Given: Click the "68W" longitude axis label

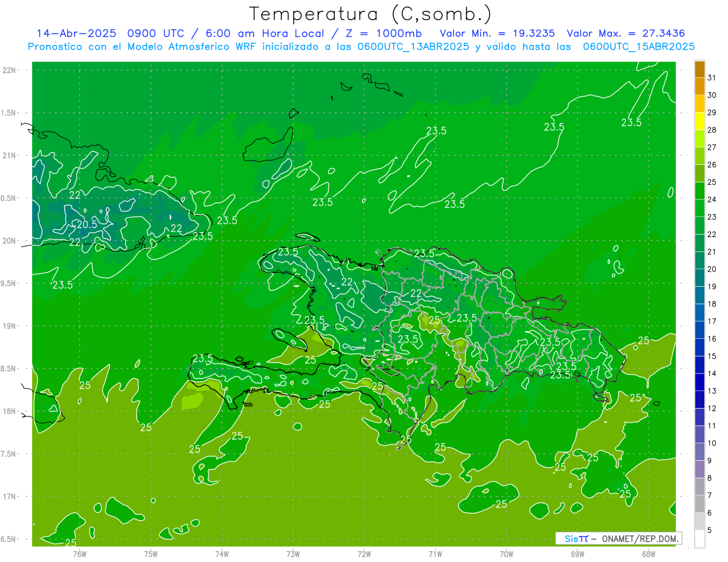Looking at the screenshot, I should (648, 554).
